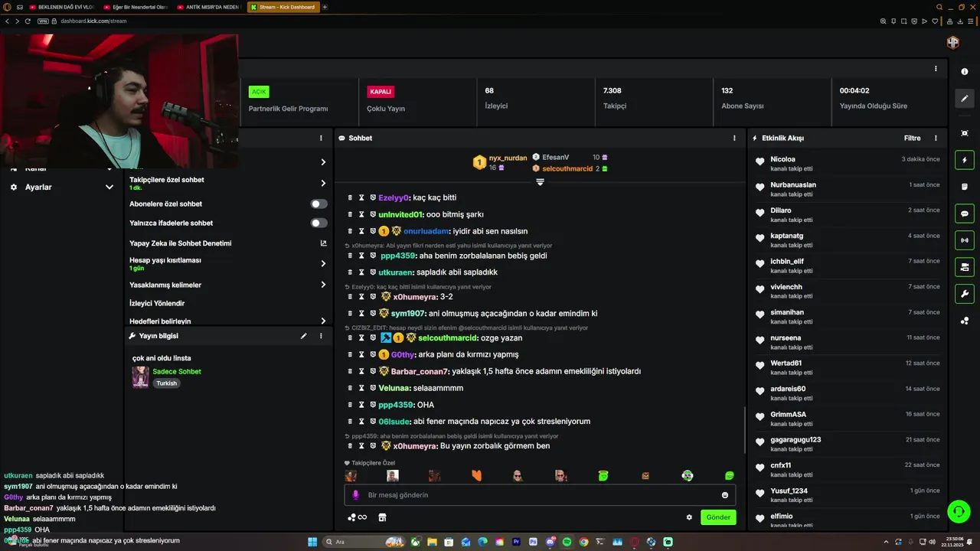
Task: Open Spotify from the Windows taskbar
Action: [567, 542]
